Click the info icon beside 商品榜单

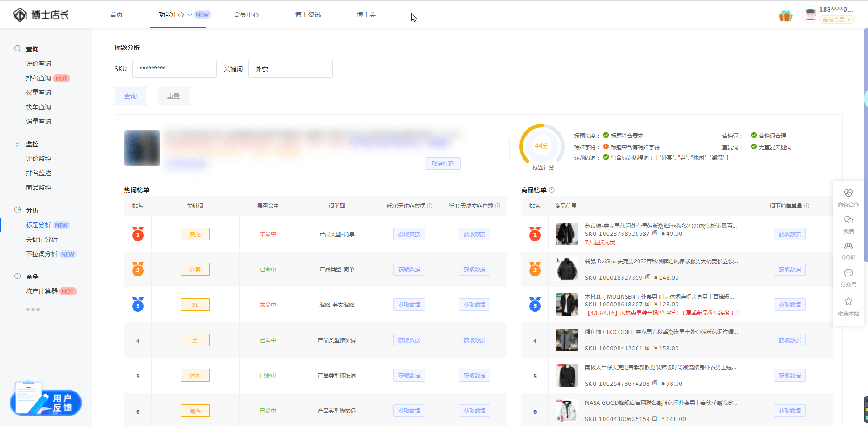551,190
